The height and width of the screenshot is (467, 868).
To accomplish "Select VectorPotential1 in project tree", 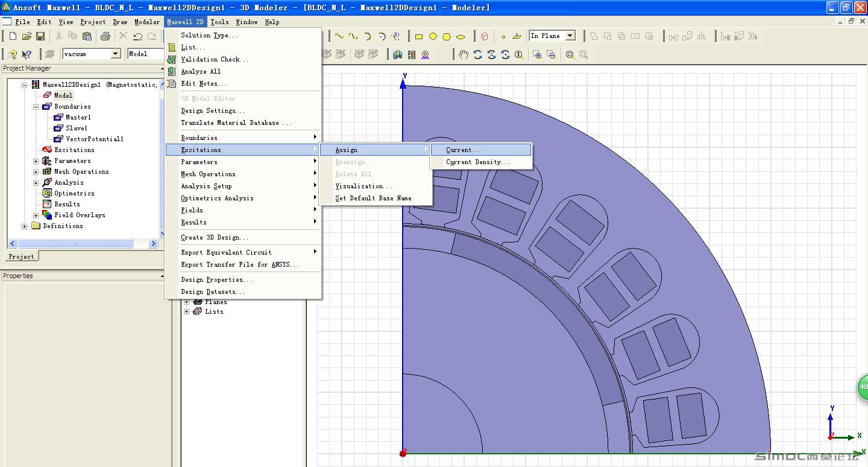I will pos(95,139).
